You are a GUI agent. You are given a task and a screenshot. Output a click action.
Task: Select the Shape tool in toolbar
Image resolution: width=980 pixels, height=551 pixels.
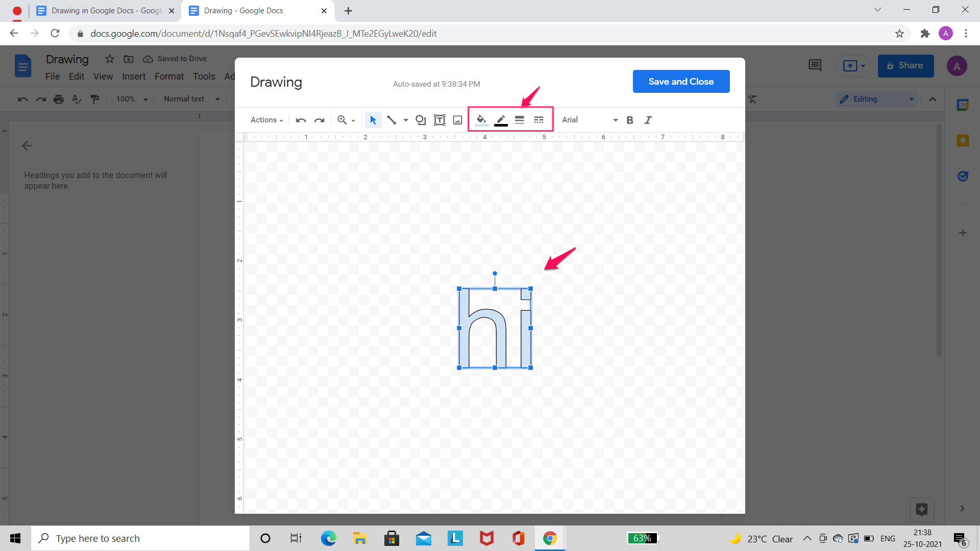(420, 120)
